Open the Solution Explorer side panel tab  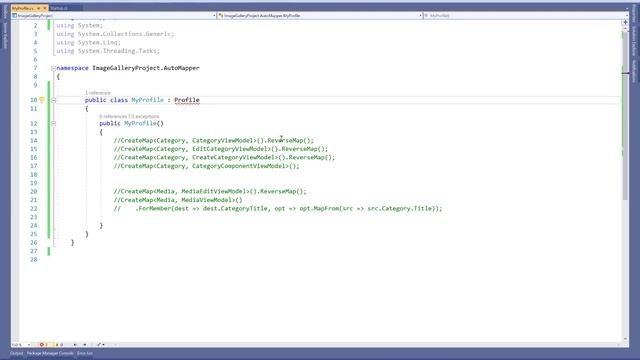click(634, 41)
